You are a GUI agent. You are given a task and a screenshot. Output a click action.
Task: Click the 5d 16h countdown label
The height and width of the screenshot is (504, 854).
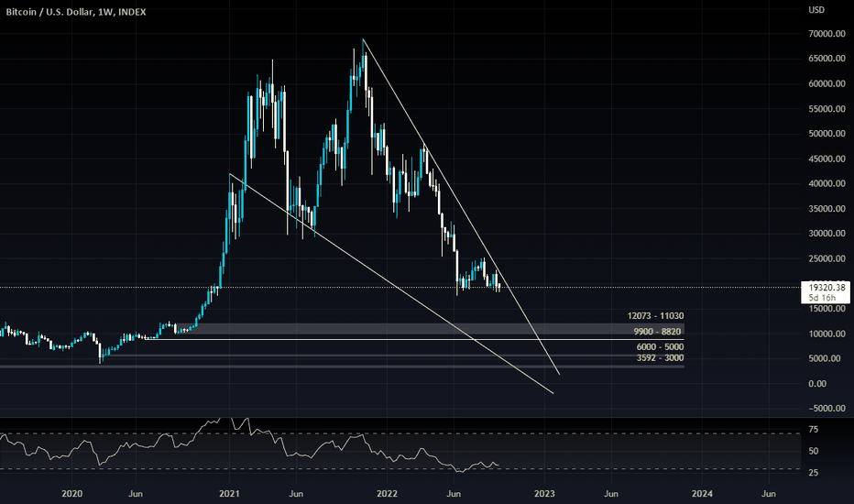click(x=822, y=298)
